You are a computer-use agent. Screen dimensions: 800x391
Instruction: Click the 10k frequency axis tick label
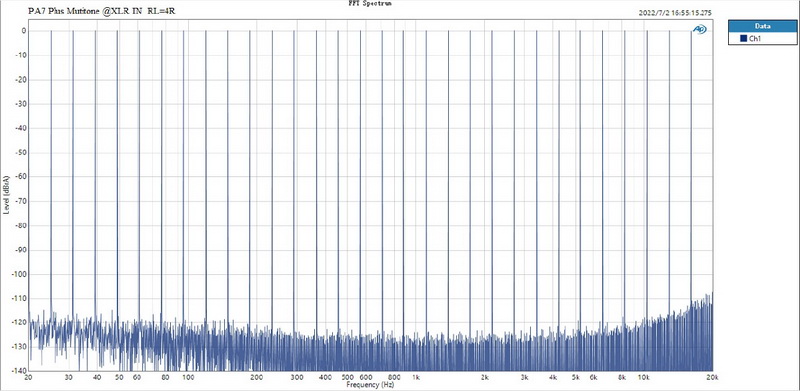(644, 378)
